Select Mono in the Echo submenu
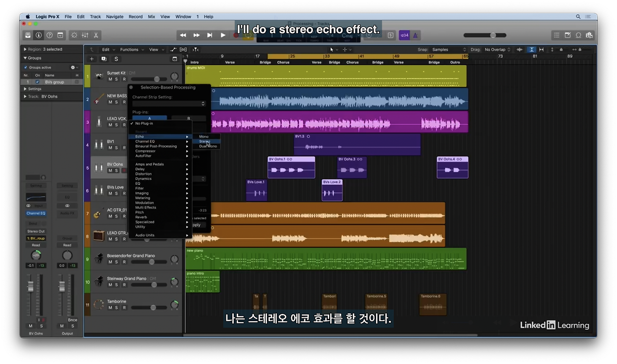The width and height of the screenshot is (617, 364). [x=205, y=137]
